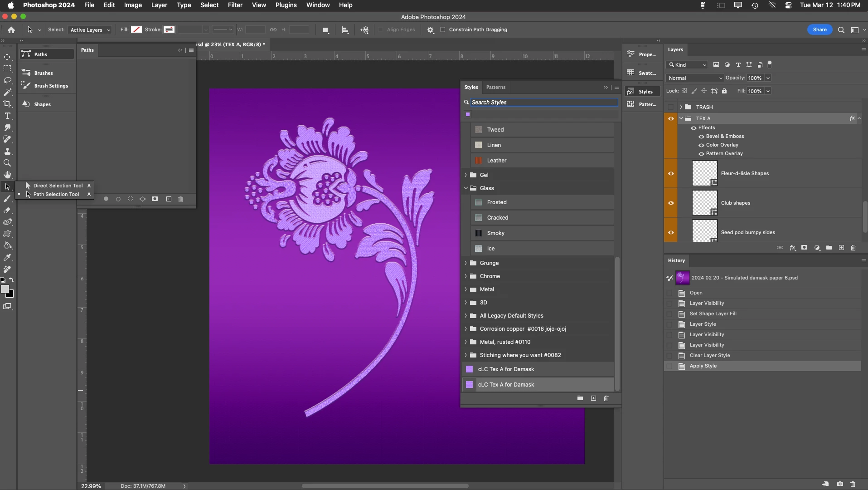Select the Hand tool
The image size is (868, 490).
[x=7, y=175]
